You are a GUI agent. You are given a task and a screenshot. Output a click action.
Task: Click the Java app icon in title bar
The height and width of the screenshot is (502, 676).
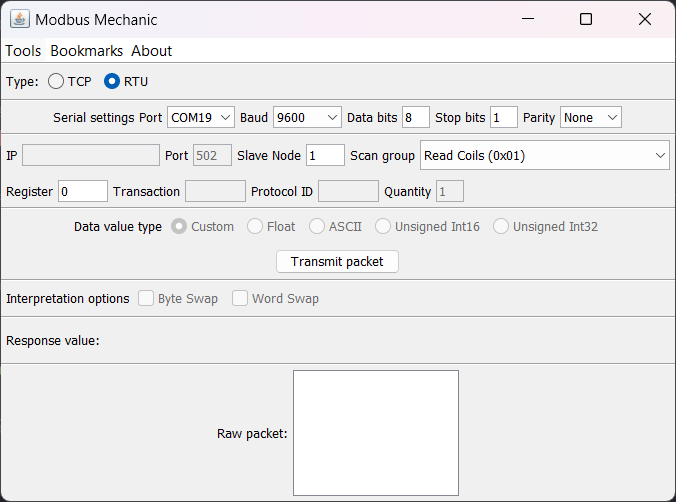click(x=20, y=19)
